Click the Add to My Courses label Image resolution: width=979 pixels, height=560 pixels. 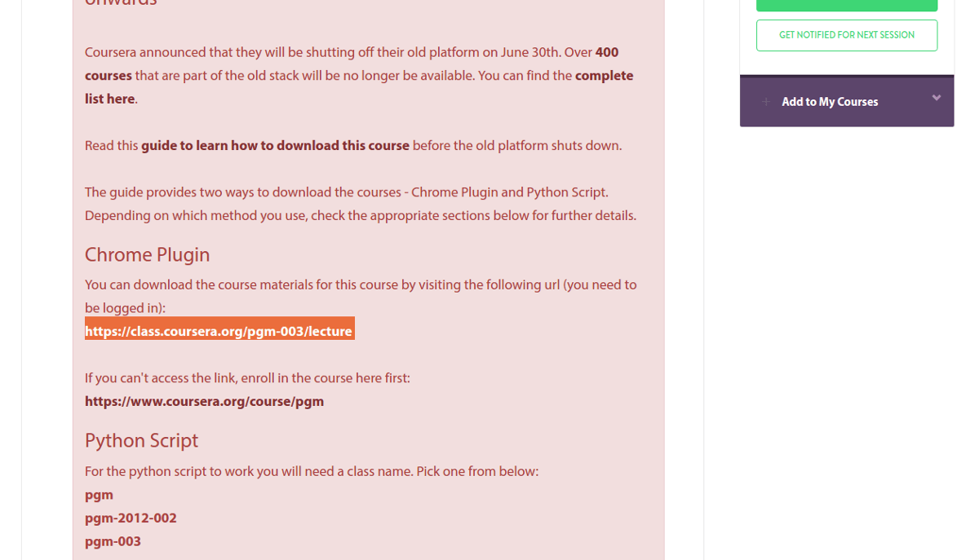point(830,102)
